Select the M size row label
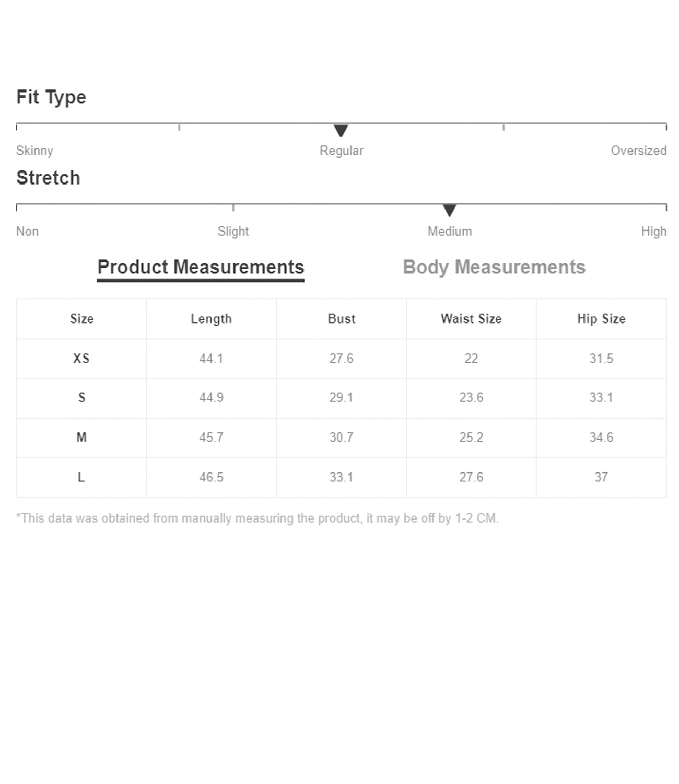679x784 pixels. (x=81, y=437)
